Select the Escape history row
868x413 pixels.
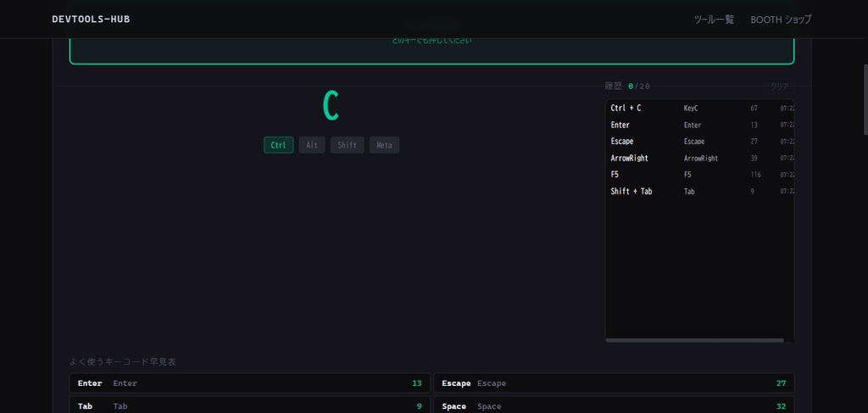click(700, 142)
